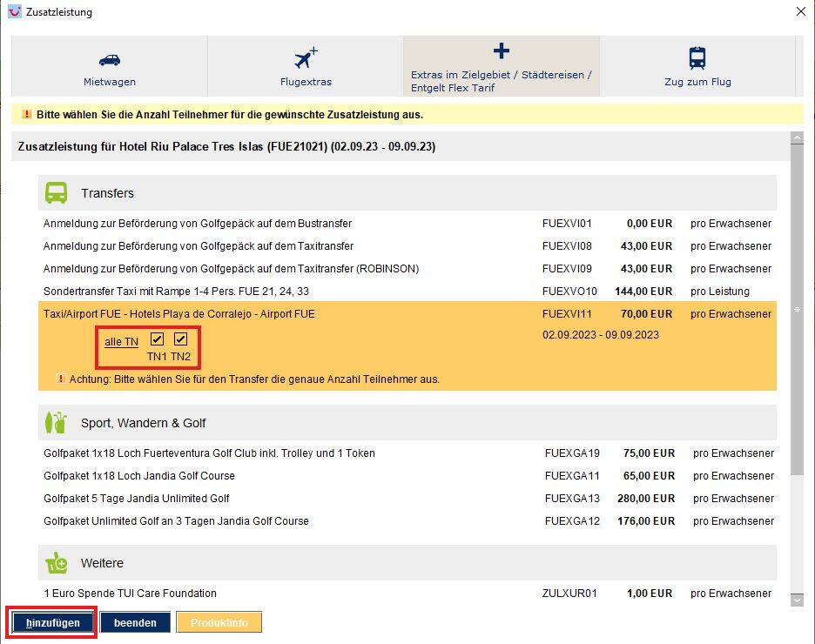
Task: Uncheck the TN1 participant checkbox
Action: click(157, 339)
